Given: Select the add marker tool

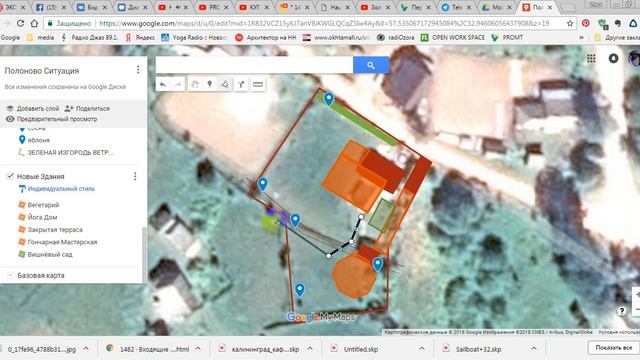Looking at the screenshot, I should [x=210, y=84].
